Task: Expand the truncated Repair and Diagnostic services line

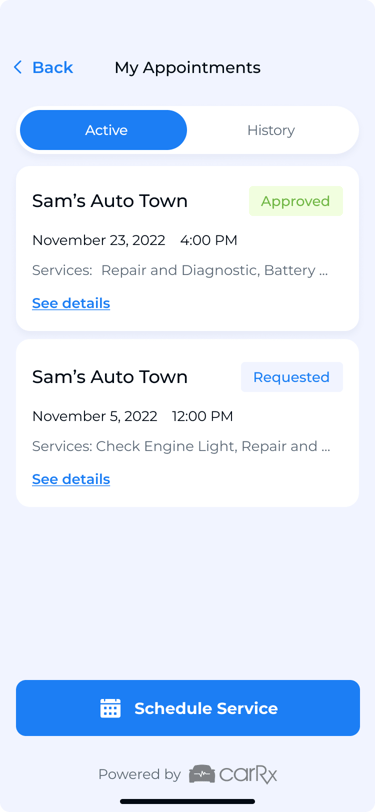Action: pyautogui.click(x=180, y=271)
